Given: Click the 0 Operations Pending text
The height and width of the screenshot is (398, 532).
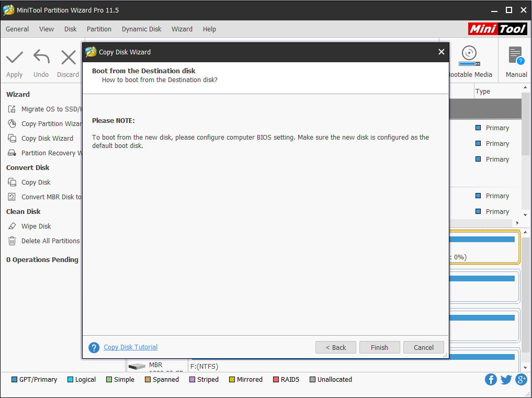Looking at the screenshot, I should click(x=42, y=259).
